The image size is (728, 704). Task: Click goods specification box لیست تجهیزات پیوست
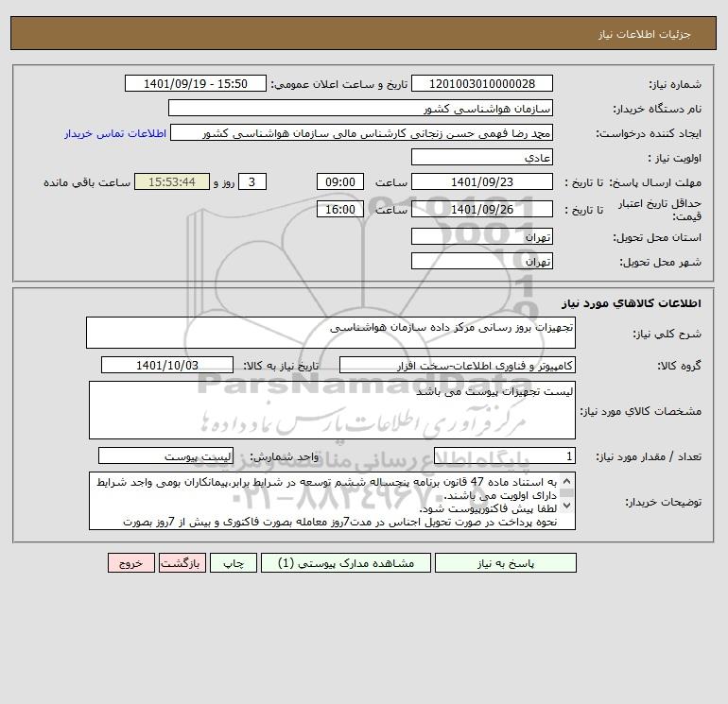(x=332, y=410)
